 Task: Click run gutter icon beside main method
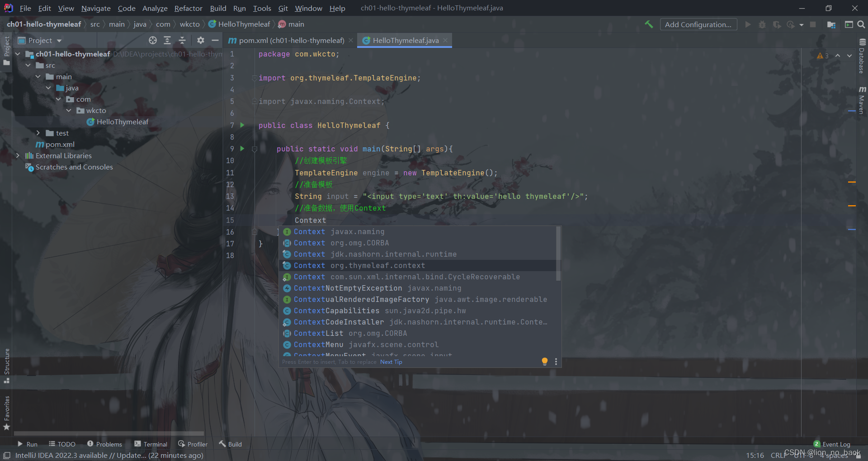coord(242,149)
